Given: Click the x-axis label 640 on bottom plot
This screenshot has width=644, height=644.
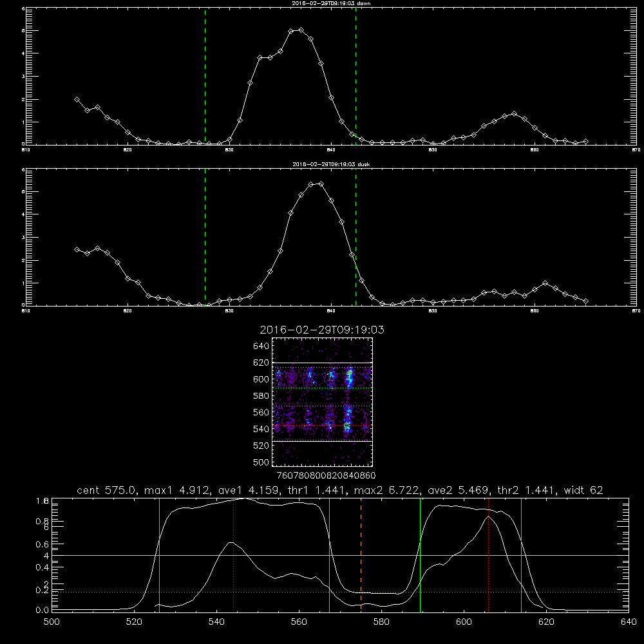Looking at the screenshot, I should [x=629, y=622].
